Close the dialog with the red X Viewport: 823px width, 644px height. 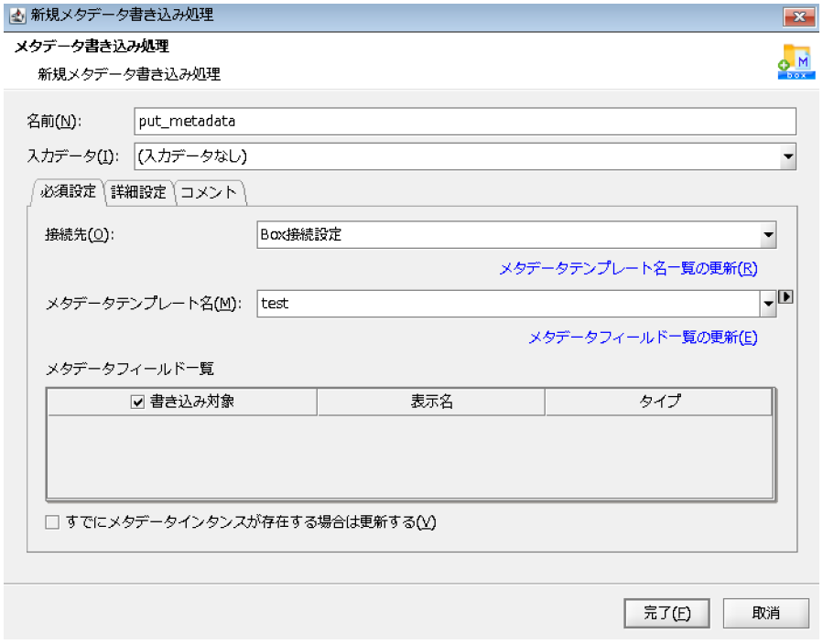[x=798, y=16]
